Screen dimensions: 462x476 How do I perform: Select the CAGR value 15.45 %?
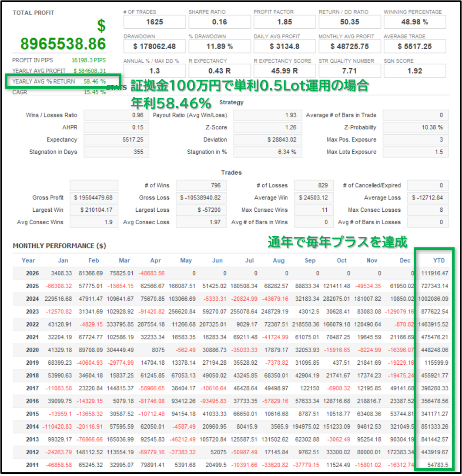point(95,92)
